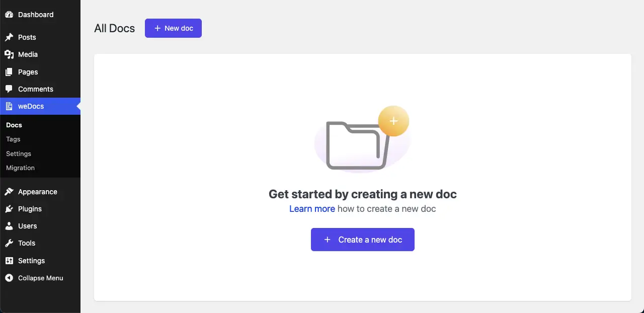Click 'Get started by creating a new doc' heading
Image resolution: width=644 pixels, height=313 pixels.
(363, 194)
